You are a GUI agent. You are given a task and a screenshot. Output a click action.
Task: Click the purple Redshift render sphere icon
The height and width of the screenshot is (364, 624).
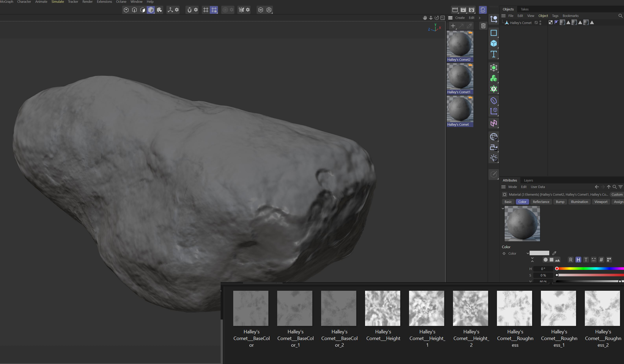point(483,10)
